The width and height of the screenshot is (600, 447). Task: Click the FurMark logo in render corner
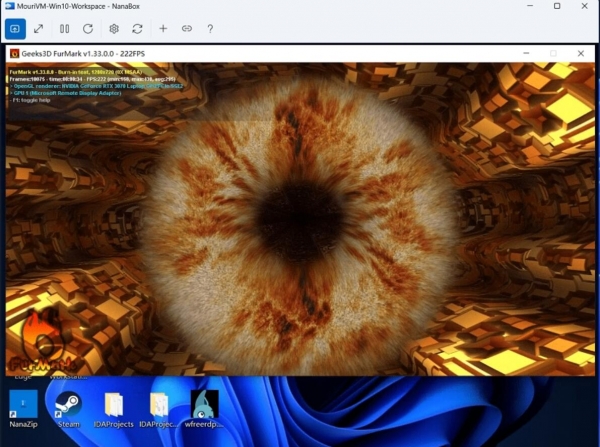[x=43, y=341]
